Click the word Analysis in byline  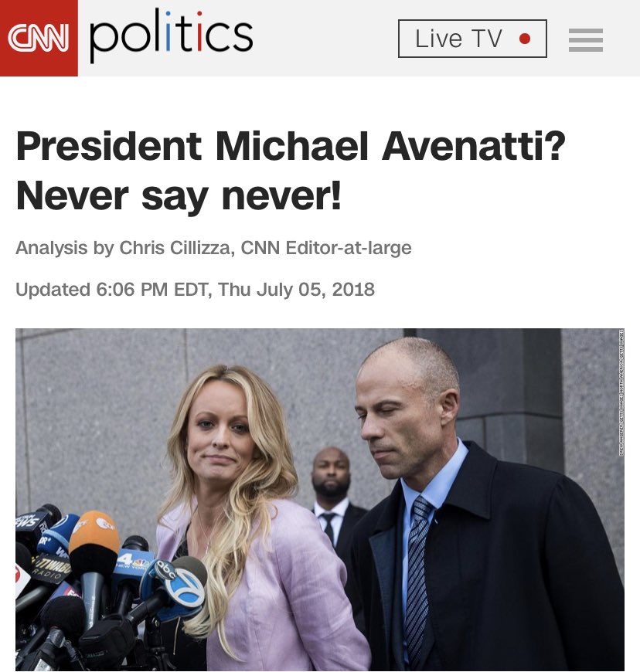pyautogui.click(x=52, y=248)
